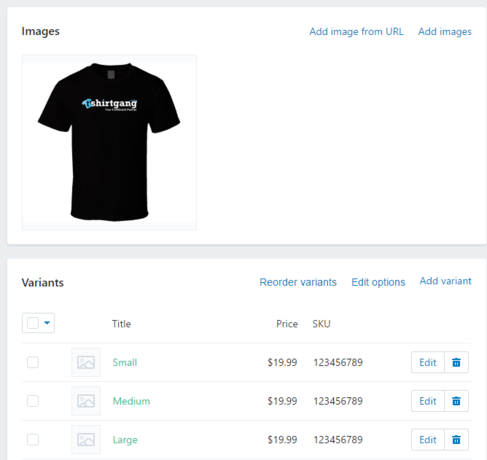
Task: Open Edit options for variants
Action: tap(378, 282)
